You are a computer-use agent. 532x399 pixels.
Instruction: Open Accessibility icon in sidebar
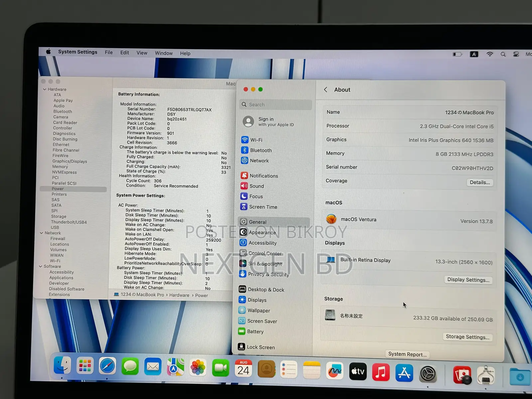pos(243,242)
